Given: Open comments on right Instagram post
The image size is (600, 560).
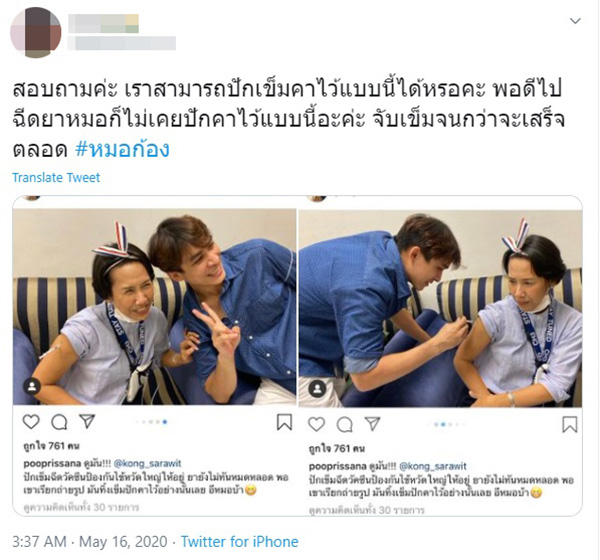Looking at the screenshot, I should tap(345, 424).
